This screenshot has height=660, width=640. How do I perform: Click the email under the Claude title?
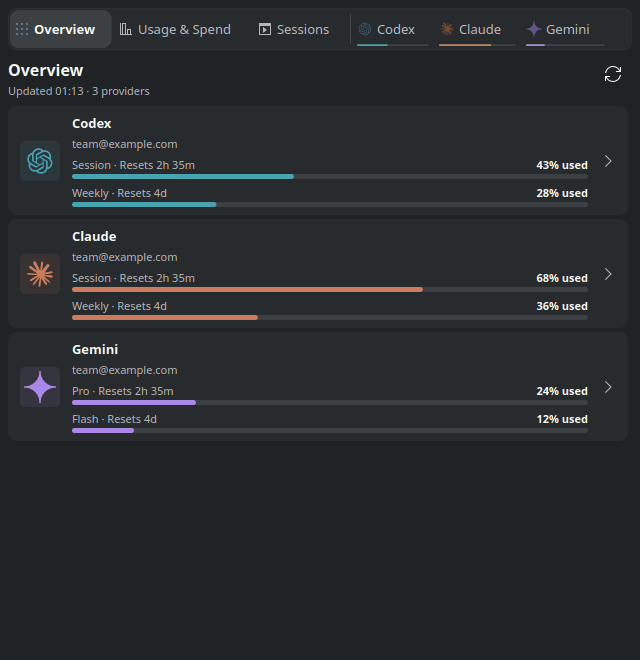(x=125, y=257)
